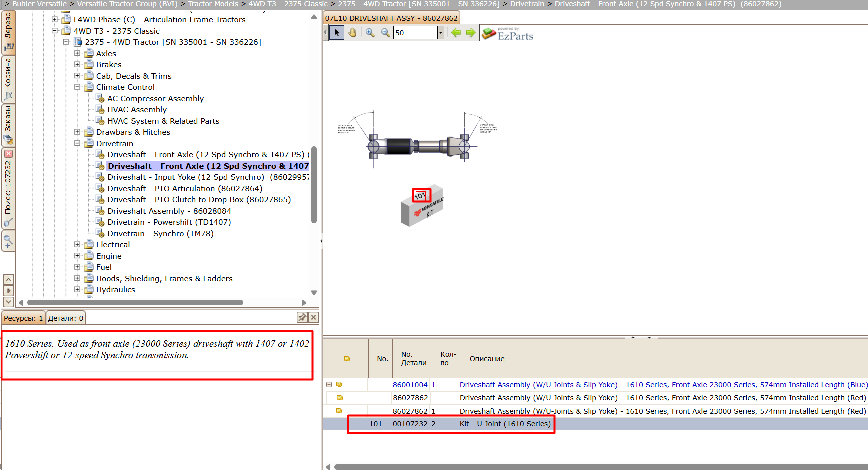868x470 pixels.
Task: Click the cart icon in parts table header
Action: coord(347,359)
